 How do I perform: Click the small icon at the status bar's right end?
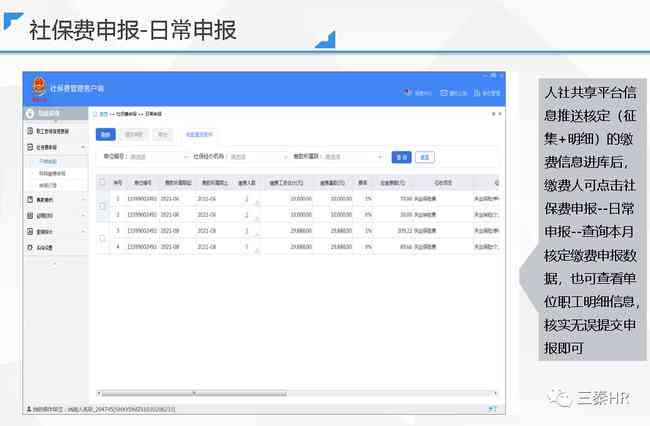click(492, 409)
